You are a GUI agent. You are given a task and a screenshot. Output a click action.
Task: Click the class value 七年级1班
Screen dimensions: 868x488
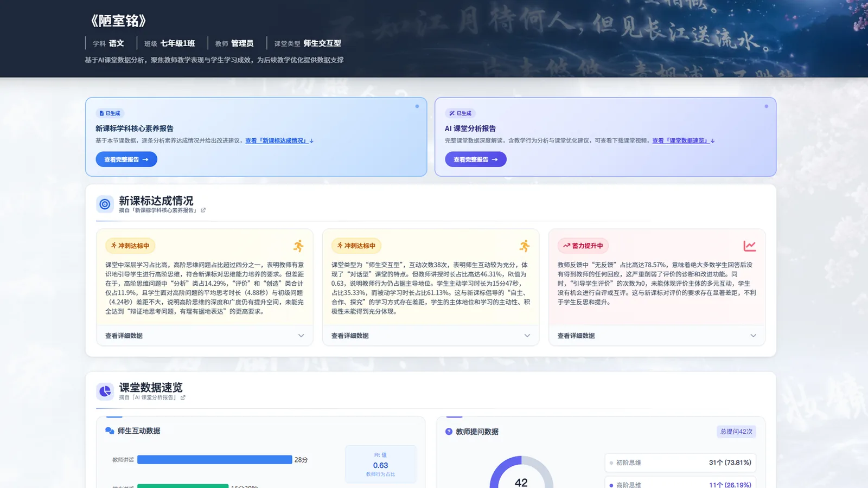[177, 43]
